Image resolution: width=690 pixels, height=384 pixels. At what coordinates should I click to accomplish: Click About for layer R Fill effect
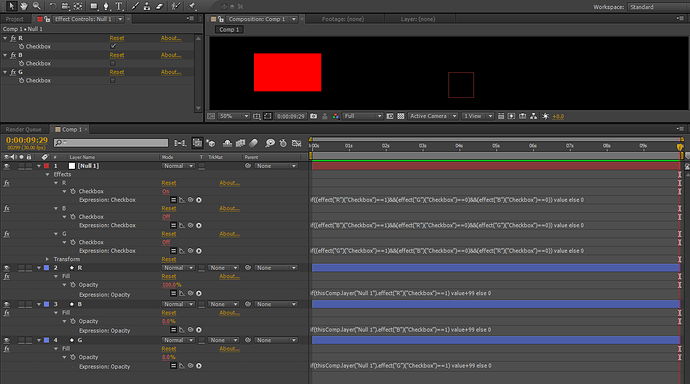point(229,277)
